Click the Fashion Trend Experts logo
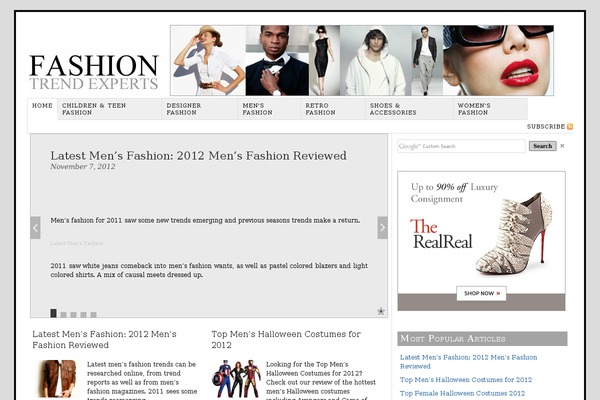Screen dimensions: 600x400 click(94, 72)
